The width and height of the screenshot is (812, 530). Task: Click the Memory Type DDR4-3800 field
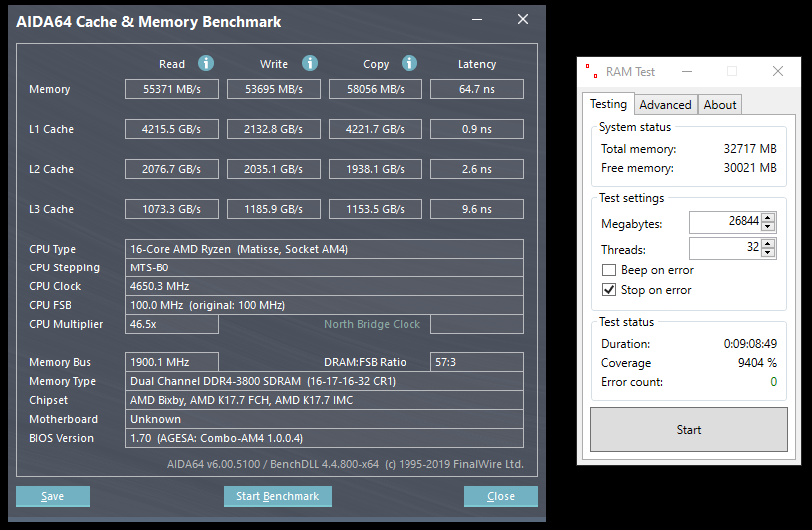pos(325,381)
